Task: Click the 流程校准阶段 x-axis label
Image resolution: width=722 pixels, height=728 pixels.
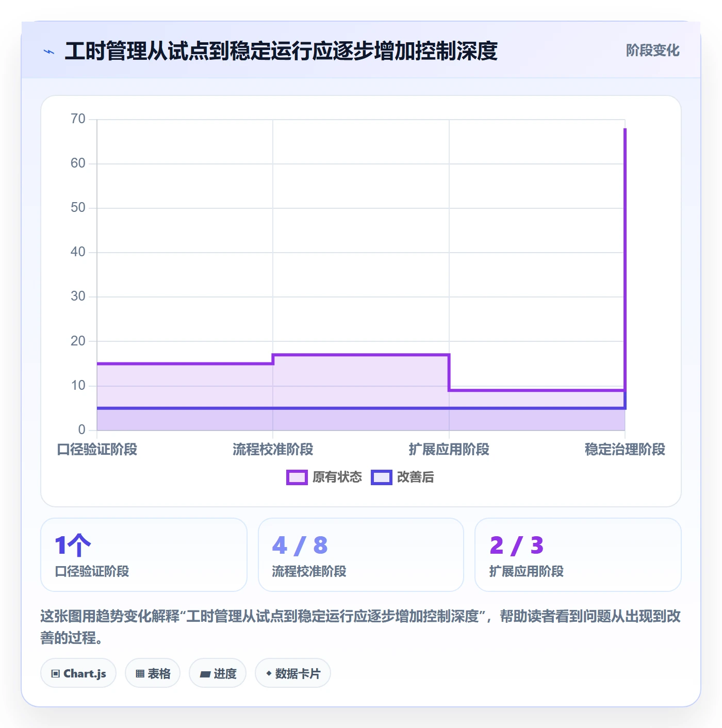Action: pyautogui.click(x=273, y=450)
